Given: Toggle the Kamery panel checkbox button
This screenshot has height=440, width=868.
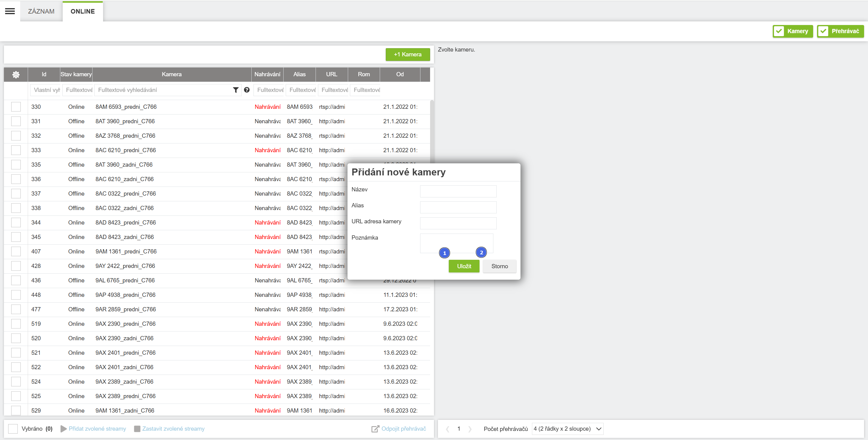Looking at the screenshot, I should [793, 31].
